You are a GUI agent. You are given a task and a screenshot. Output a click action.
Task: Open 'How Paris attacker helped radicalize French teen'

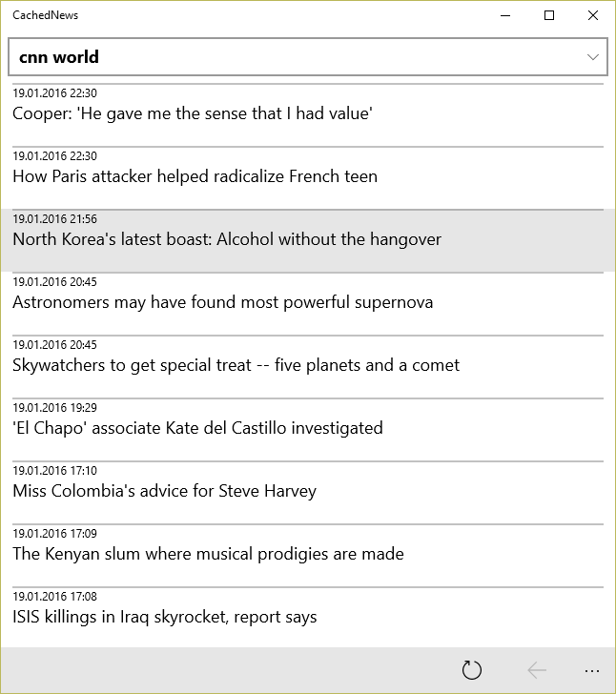[195, 176]
